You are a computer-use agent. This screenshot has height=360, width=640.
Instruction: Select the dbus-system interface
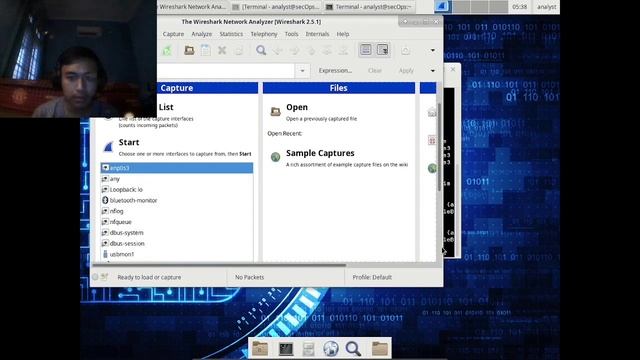point(177,233)
